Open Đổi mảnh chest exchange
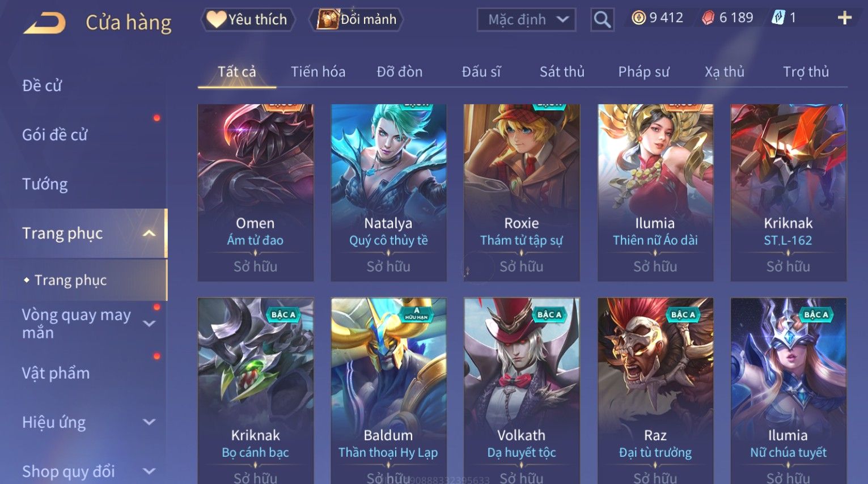The height and width of the screenshot is (484, 868). point(357,19)
